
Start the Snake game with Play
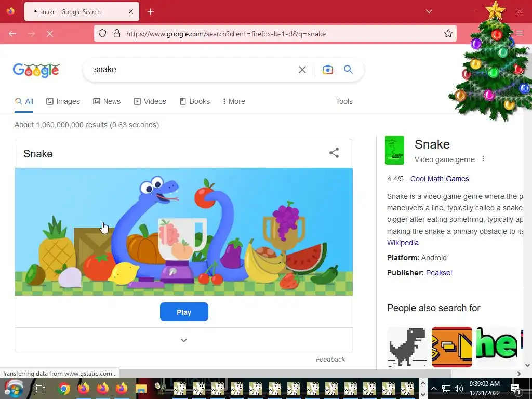[x=184, y=312]
